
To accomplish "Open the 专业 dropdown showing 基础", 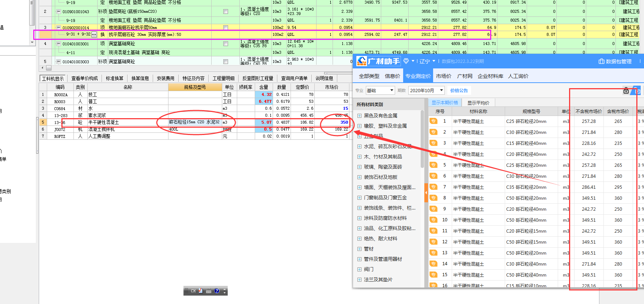I will [380, 90].
